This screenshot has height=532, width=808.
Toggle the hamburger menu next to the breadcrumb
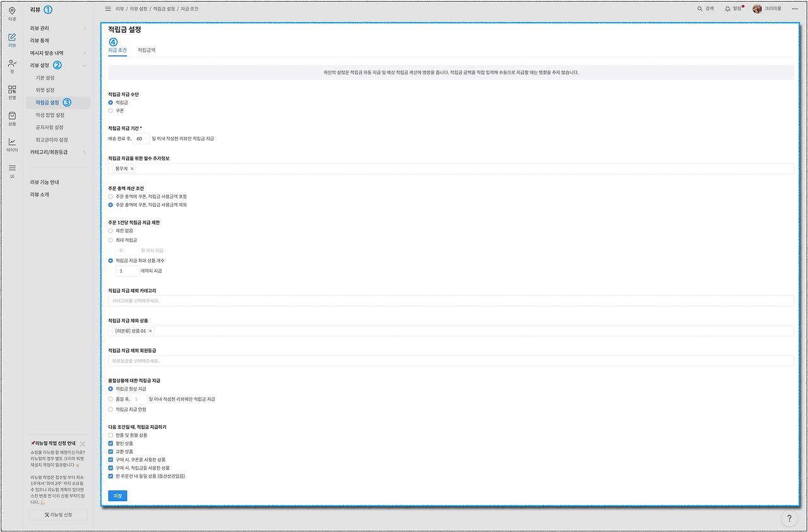(108, 9)
